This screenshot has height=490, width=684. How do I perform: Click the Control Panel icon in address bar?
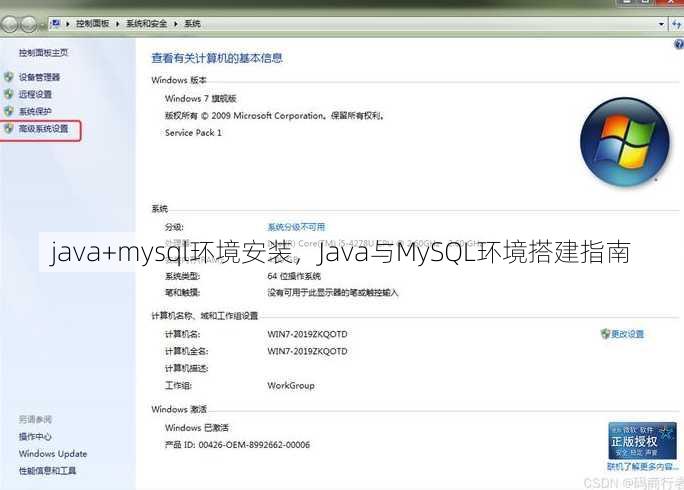click(x=55, y=24)
